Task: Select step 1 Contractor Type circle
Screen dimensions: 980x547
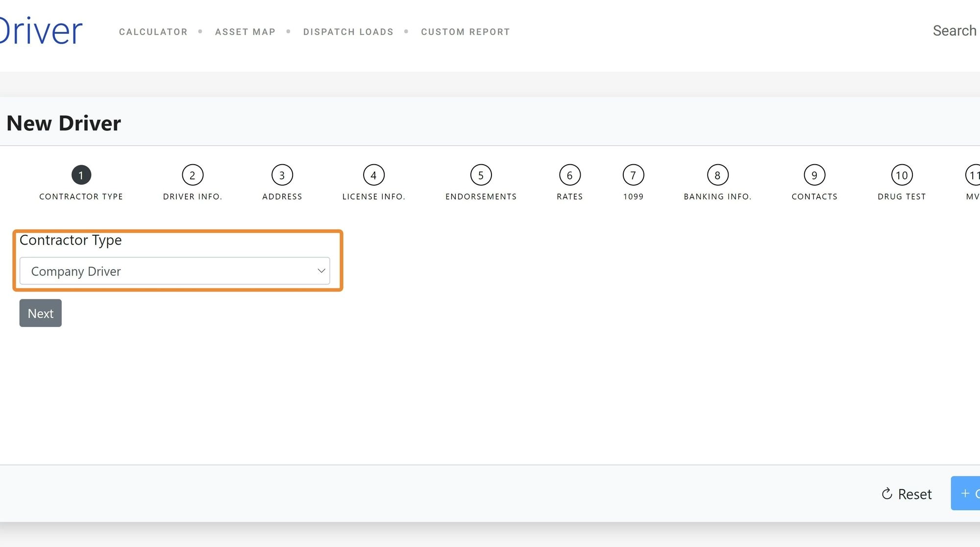Action: click(x=81, y=175)
